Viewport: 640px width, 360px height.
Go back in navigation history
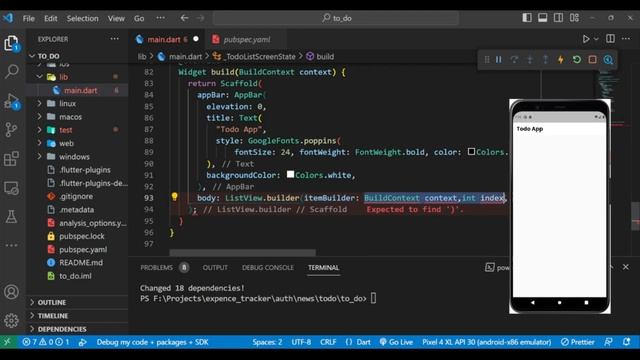[x=184, y=18]
